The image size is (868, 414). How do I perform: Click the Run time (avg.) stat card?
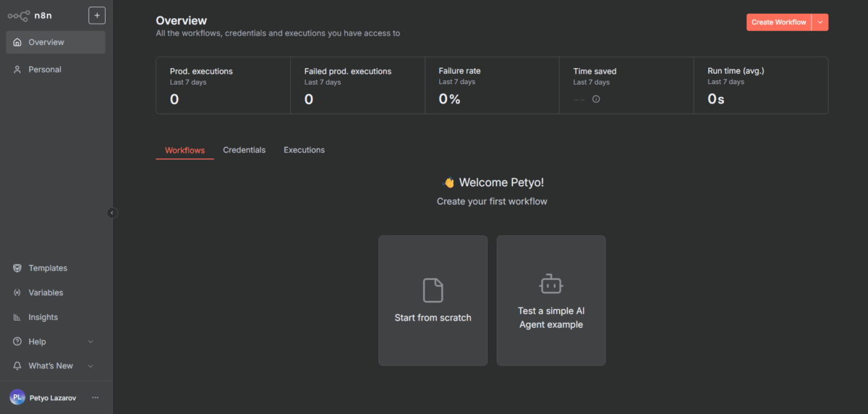pos(761,85)
